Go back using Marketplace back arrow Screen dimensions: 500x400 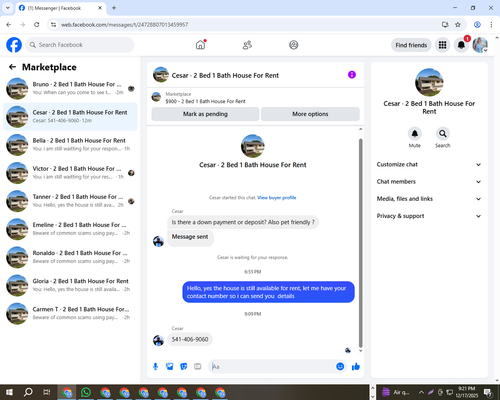(12, 67)
